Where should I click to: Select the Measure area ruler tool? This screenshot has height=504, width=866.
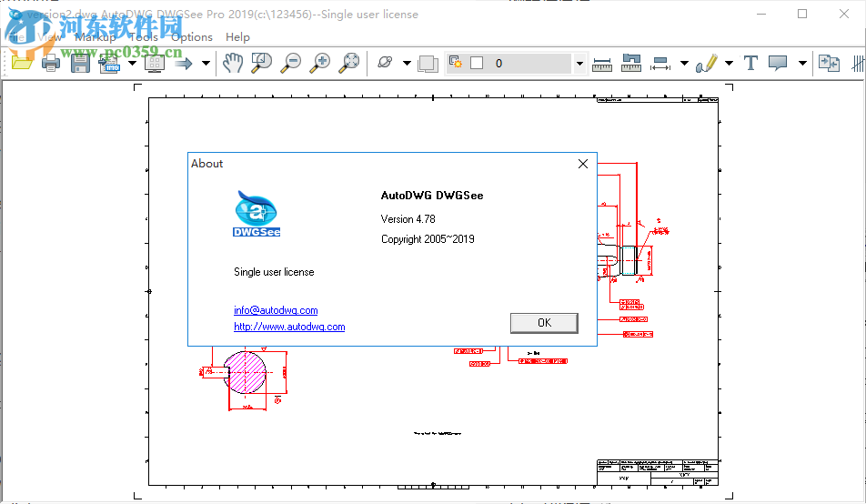pyautogui.click(x=630, y=63)
